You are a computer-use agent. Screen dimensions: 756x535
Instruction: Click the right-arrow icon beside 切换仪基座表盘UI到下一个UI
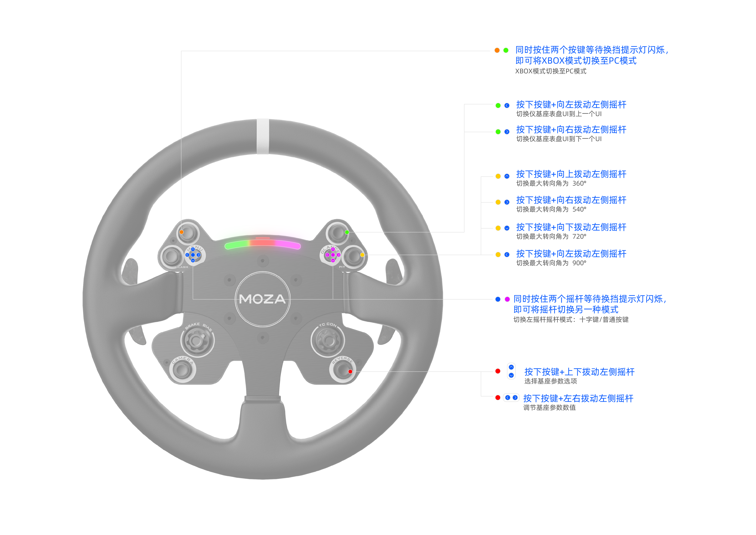[x=507, y=132]
